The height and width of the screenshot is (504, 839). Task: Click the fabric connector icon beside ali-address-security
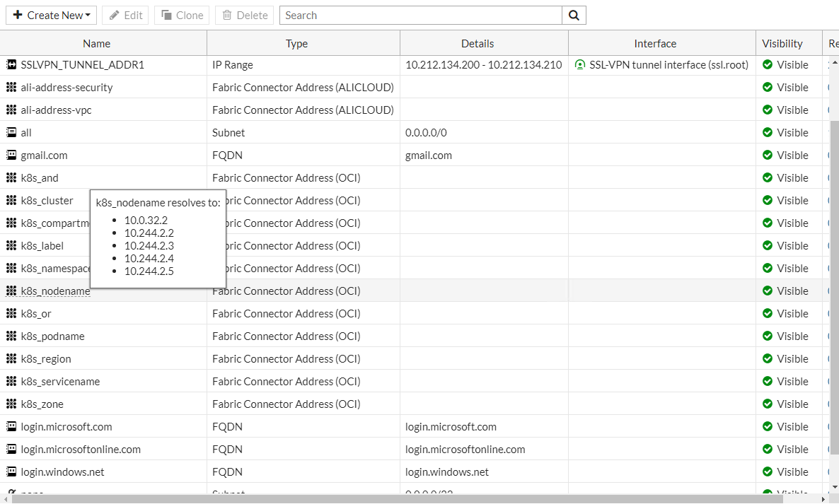[11, 87]
